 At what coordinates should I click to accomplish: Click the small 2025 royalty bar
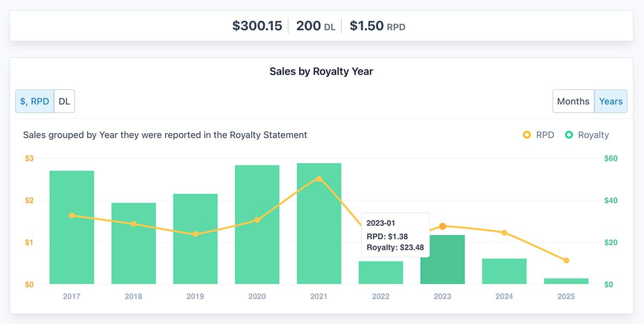566,281
